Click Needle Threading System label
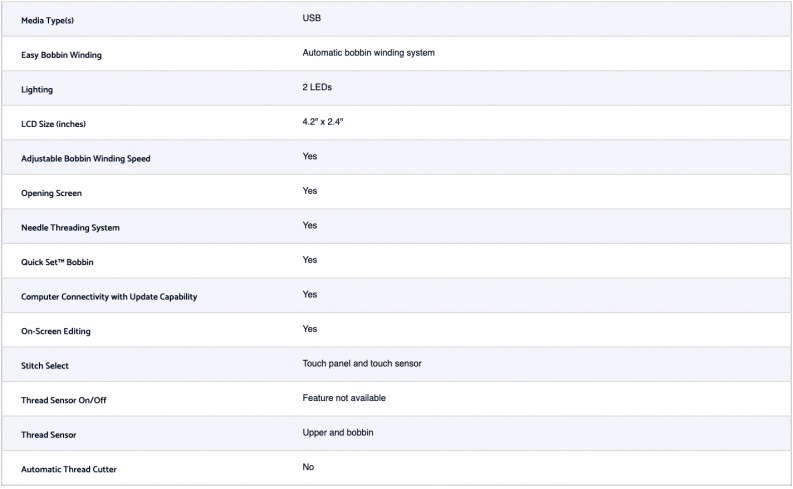The width and height of the screenshot is (793, 489). (70, 228)
